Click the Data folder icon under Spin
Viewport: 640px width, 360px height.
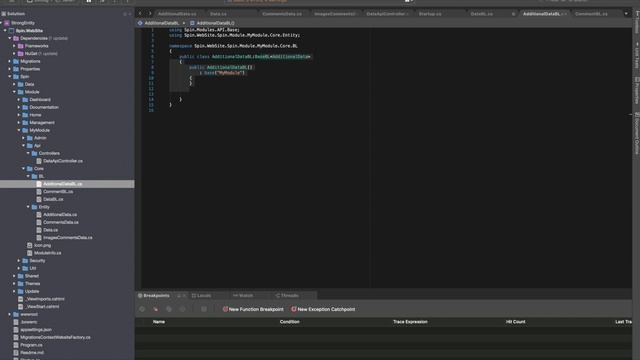[20, 84]
